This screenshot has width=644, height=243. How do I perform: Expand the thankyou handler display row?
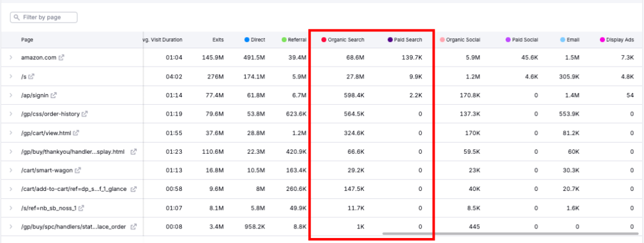point(11,151)
